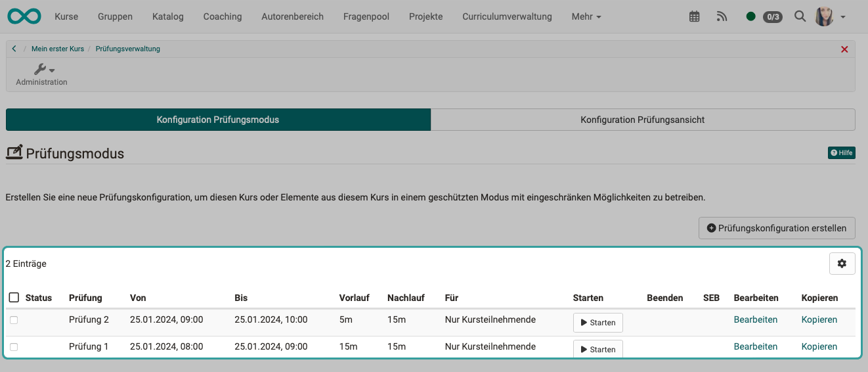Expand the user avatar profile menu
This screenshot has height=372, width=868.
(x=830, y=16)
